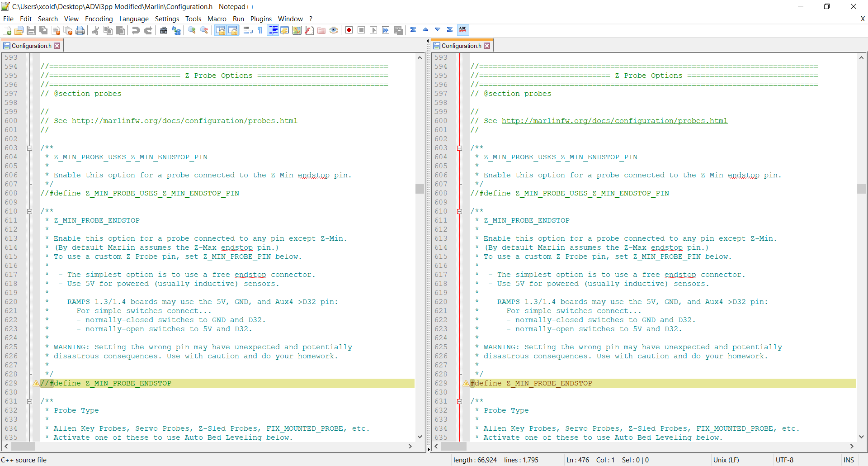Open the Document Map panel icon
This screenshot has width=868, height=466.
(297, 30)
